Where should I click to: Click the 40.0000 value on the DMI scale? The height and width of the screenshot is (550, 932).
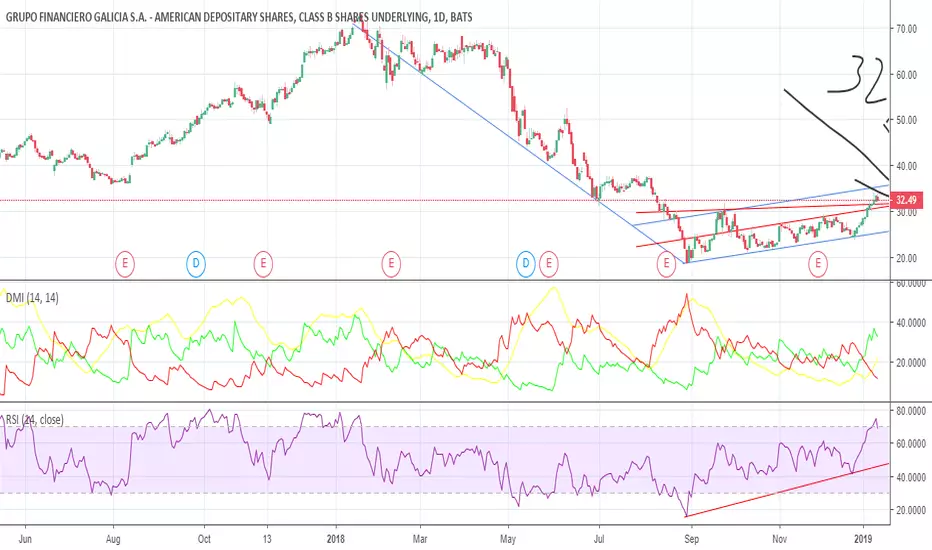911,323
